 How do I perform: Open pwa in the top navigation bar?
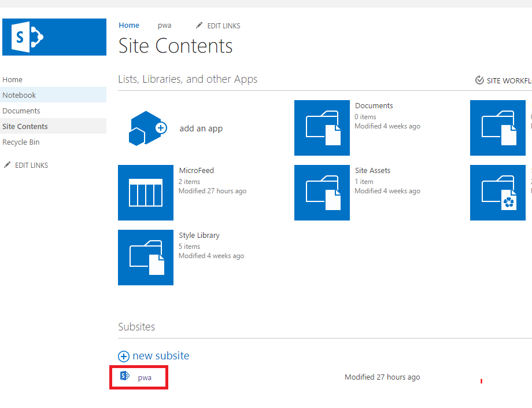point(165,25)
